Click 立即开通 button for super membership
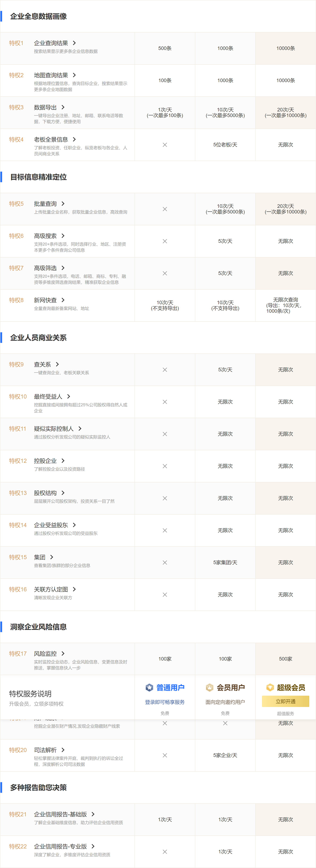This screenshot has width=316, height=868. click(x=285, y=701)
